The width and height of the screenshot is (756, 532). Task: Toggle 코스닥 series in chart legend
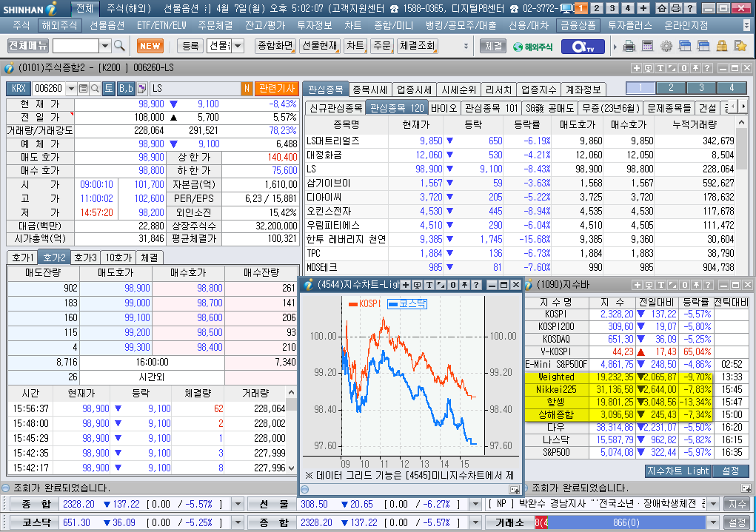[407, 303]
